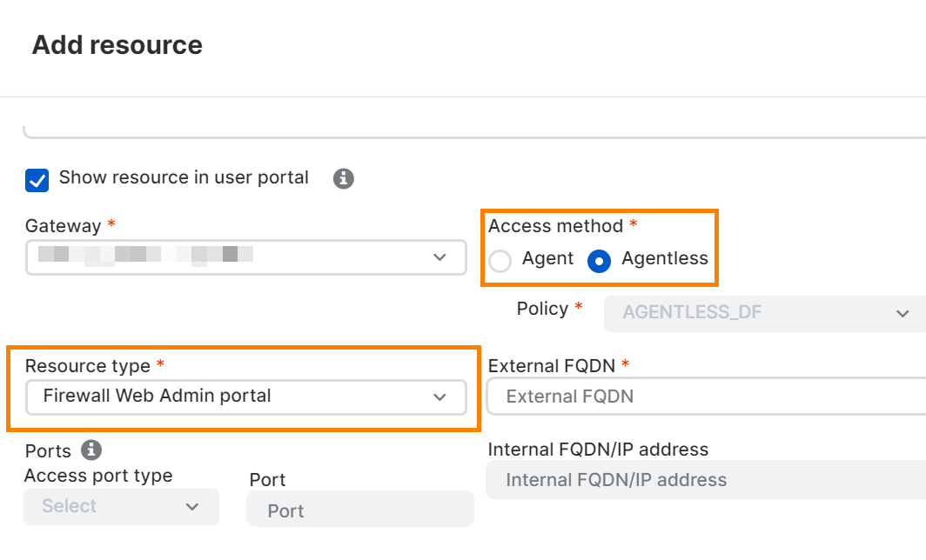Click info icon beside Show resource in user portal
This screenshot has height=560, width=926.
point(344,179)
